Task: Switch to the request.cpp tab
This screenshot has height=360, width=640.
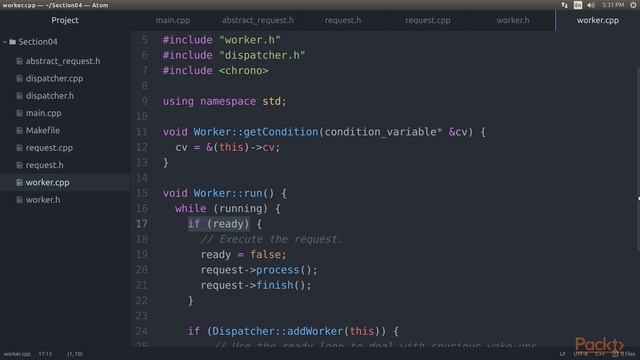Action: click(428, 20)
